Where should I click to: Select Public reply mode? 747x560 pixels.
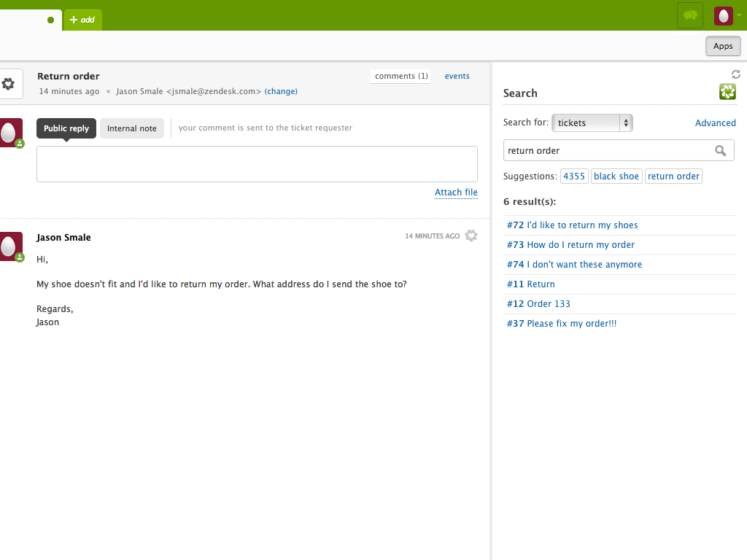(66, 128)
